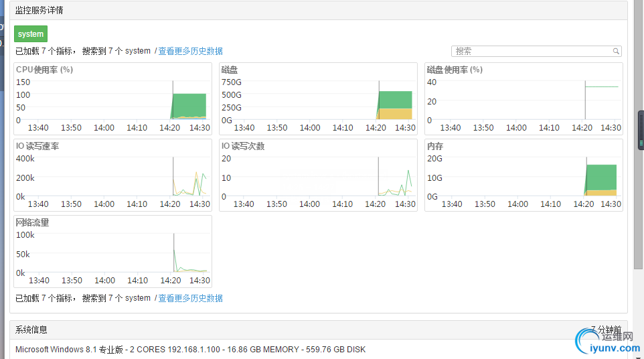The height and width of the screenshot is (359, 644).
Task: Click the CPU使用率 (%) chart title
Action: (x=44, y=70)
